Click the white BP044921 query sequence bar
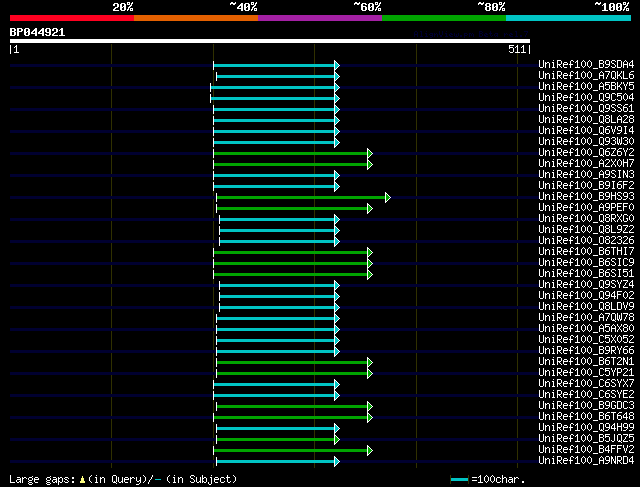640x487 pixels. coord(270,41)
